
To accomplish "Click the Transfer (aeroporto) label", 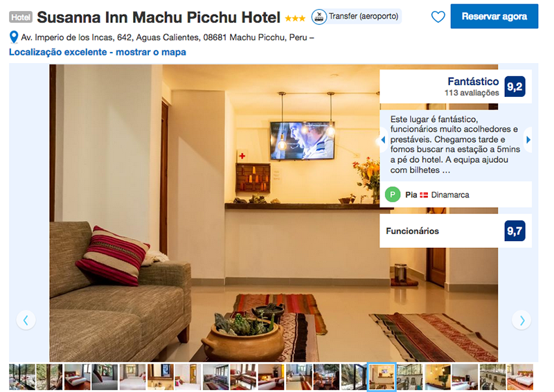I will point(364,16).
